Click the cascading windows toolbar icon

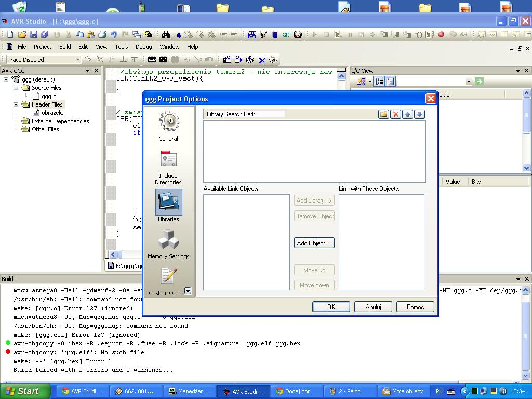coord(137,34)
